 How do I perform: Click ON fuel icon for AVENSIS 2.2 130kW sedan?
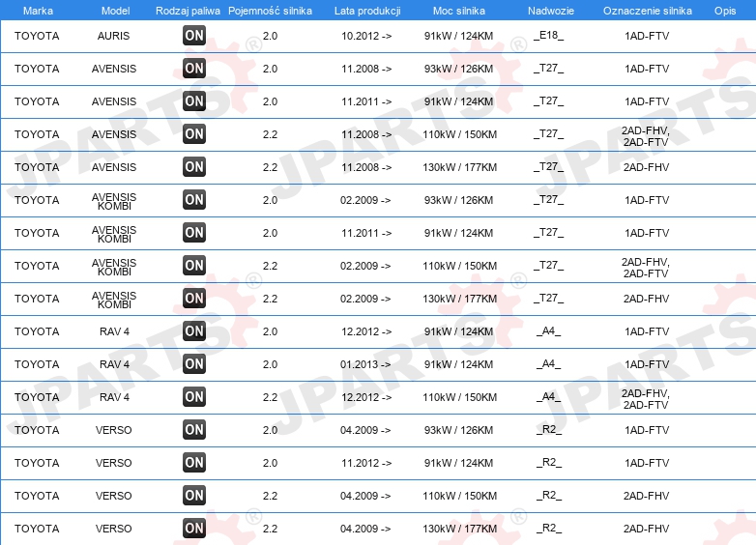pos(194,167)
